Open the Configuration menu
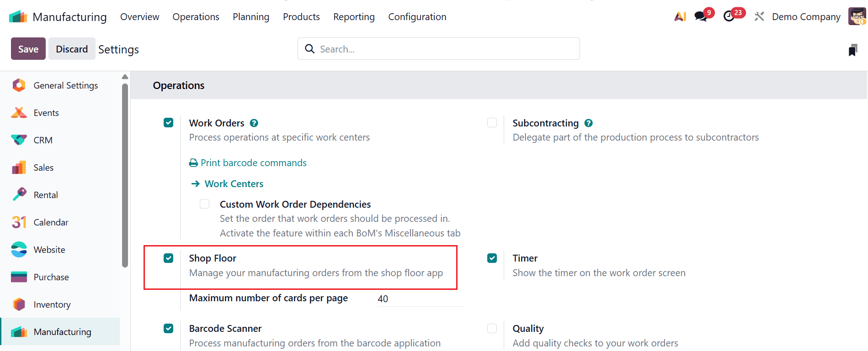 tap(416, 17)
